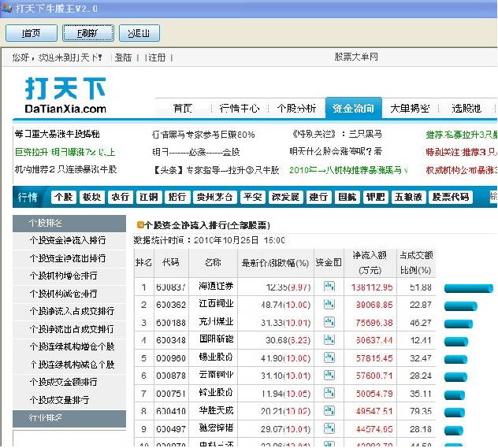The height and width of the screenshot is (448, 498).
Task: Switch to 资金流向 navigation tab
Action: click(354, 109)
